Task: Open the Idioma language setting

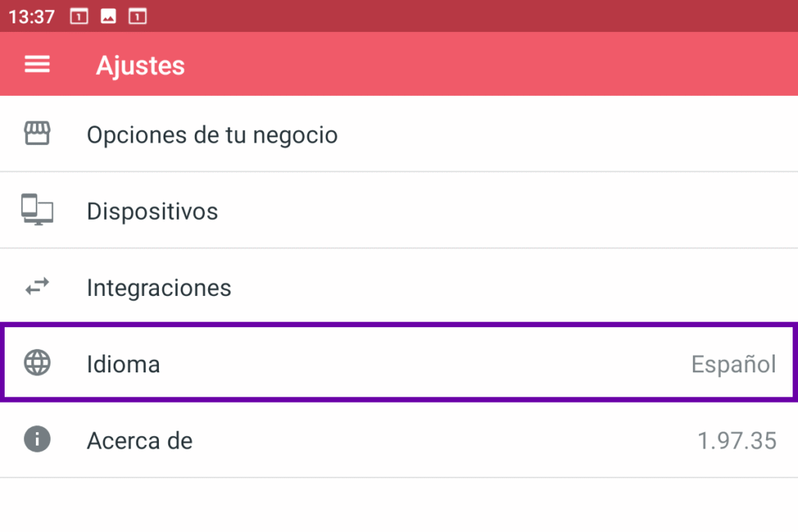Action: (124, 364)
